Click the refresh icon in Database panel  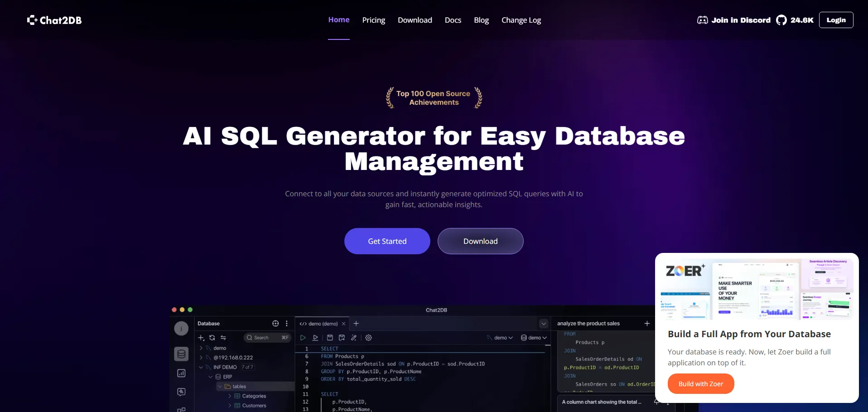pyautogui.click(x=212, y=338)
